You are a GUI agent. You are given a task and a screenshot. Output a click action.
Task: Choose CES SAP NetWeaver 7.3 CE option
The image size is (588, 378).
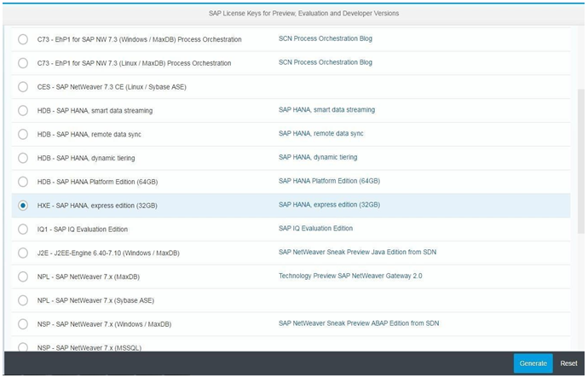[23, 87]
